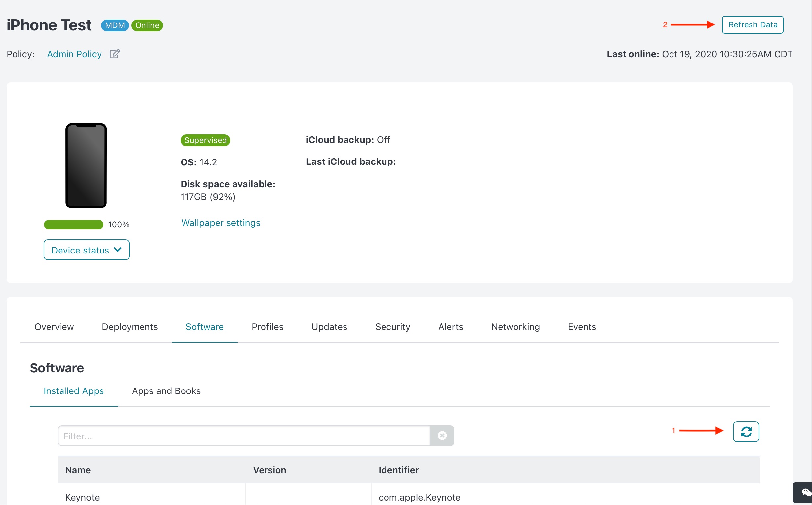812x505 pixels.
Task: Click the Supervised badge
Action: pos(206,140)
